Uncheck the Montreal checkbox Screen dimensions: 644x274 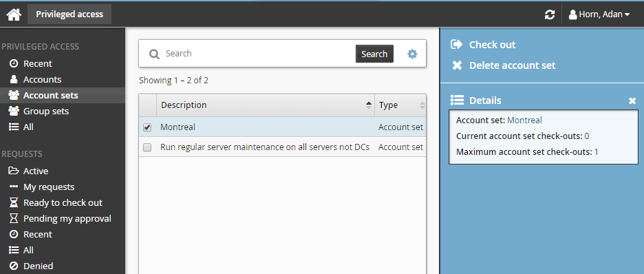pos(147,127)
